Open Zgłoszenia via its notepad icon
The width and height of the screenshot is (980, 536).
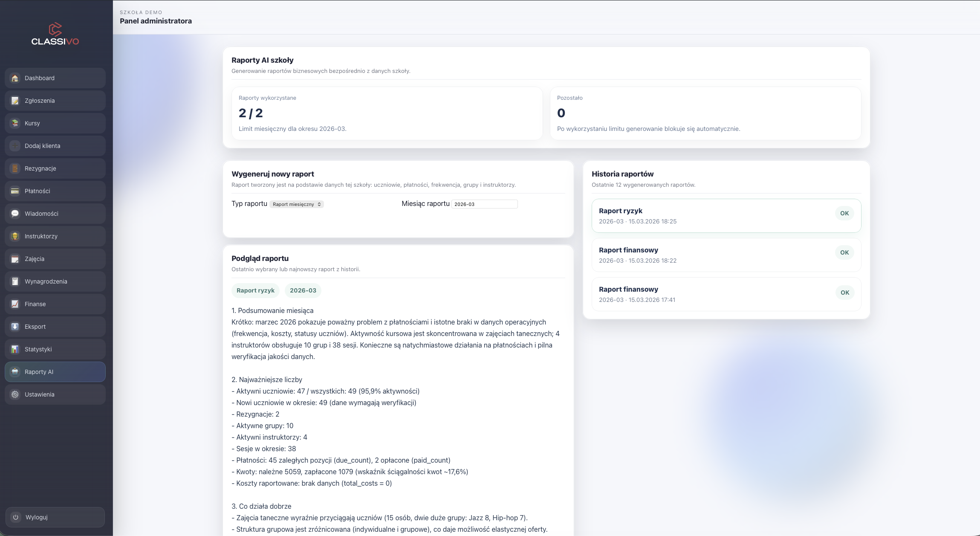(15, 101)
